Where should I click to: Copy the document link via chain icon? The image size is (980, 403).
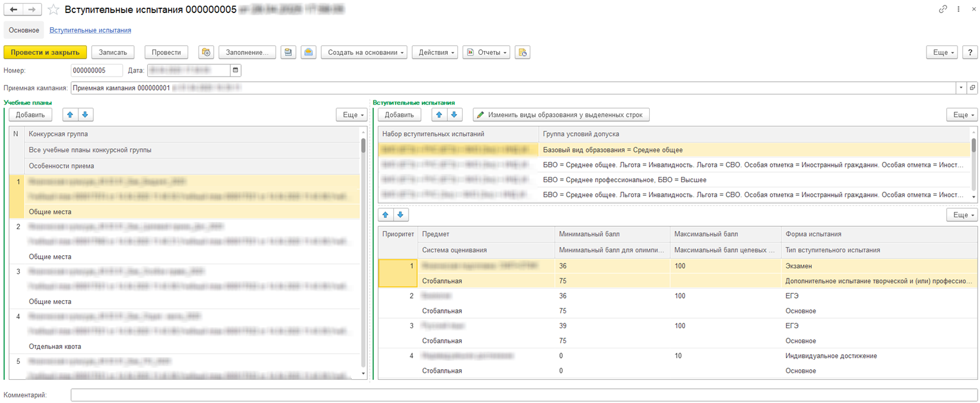click(943, 9)
